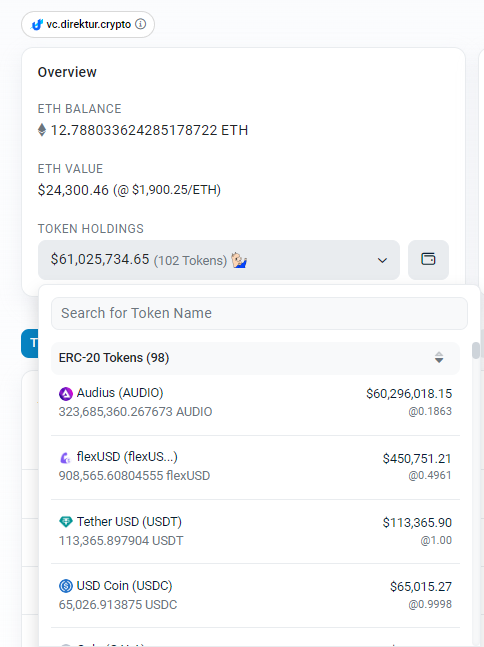484x647 pixels.
Task: Collapse the ERC-20 Tokens (98) header
Action: click(255, 358)
